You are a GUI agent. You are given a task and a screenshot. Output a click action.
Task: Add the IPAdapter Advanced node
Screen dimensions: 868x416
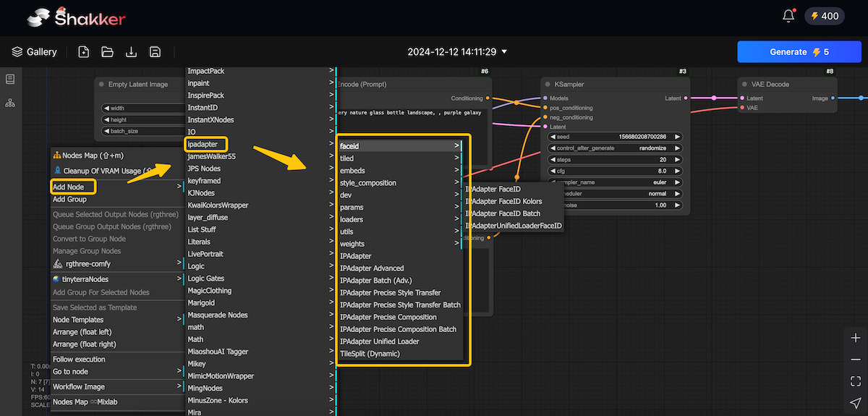(x=400, y=268)
